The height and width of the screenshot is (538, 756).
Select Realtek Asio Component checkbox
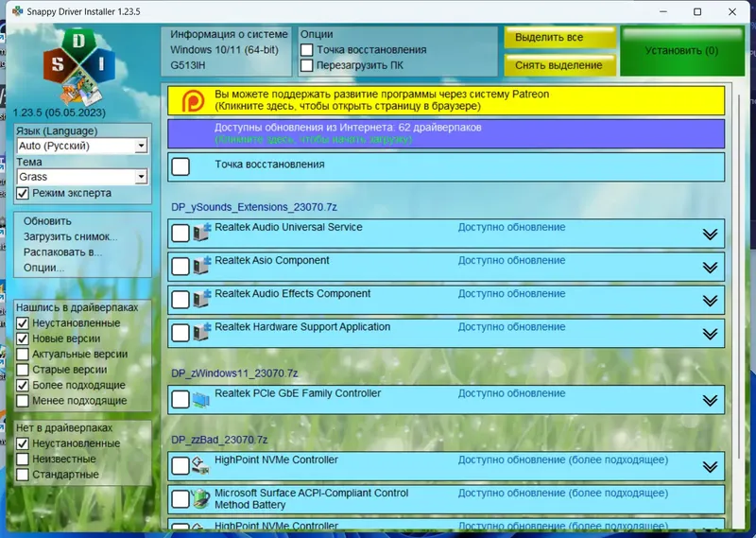pos(180,267)
